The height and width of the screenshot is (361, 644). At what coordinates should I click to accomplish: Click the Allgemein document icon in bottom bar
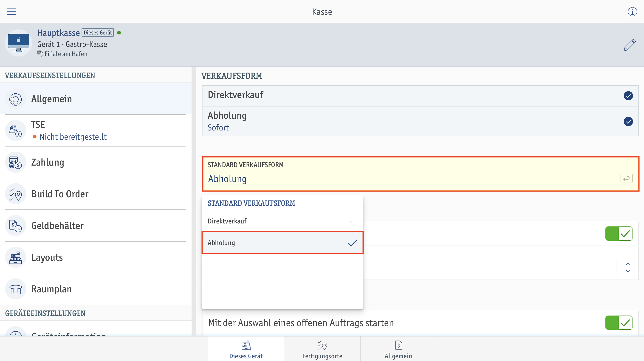click(398, 345)
